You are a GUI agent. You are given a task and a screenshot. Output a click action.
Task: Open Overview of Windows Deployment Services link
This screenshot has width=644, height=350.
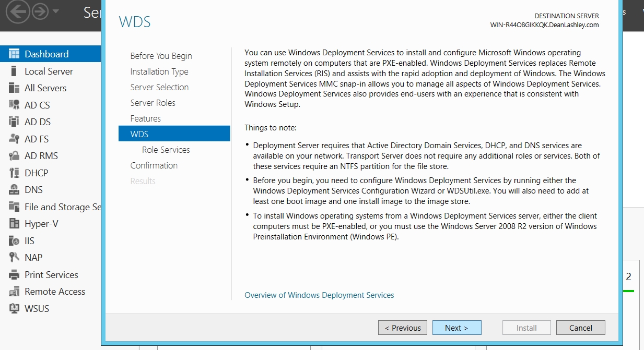319,295
